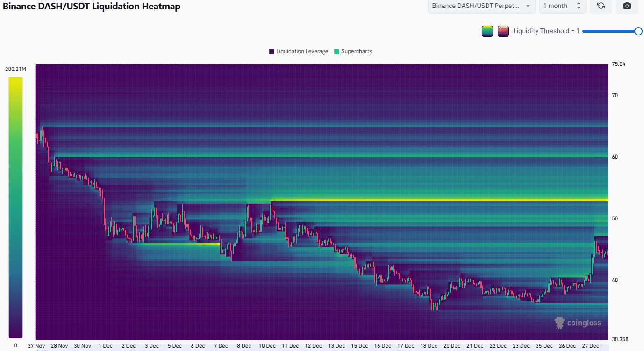Toggle the Supercharts legend series
Screen dimensions: 644x351
tap(353, 51)
